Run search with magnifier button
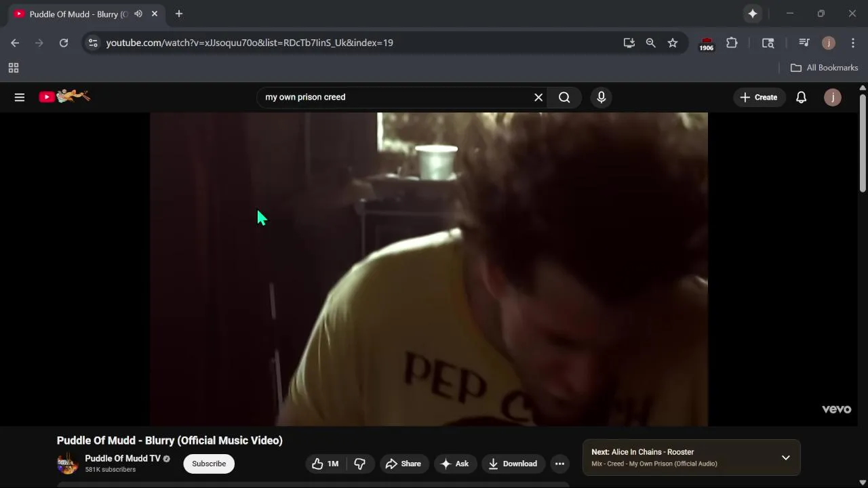Viewport: 868px width, 488px height. pyautogui.click(x=564, y=97)
